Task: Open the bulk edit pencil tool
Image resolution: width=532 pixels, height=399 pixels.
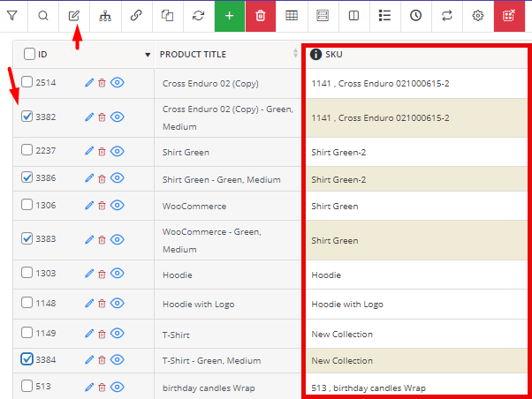Action: 74,16
